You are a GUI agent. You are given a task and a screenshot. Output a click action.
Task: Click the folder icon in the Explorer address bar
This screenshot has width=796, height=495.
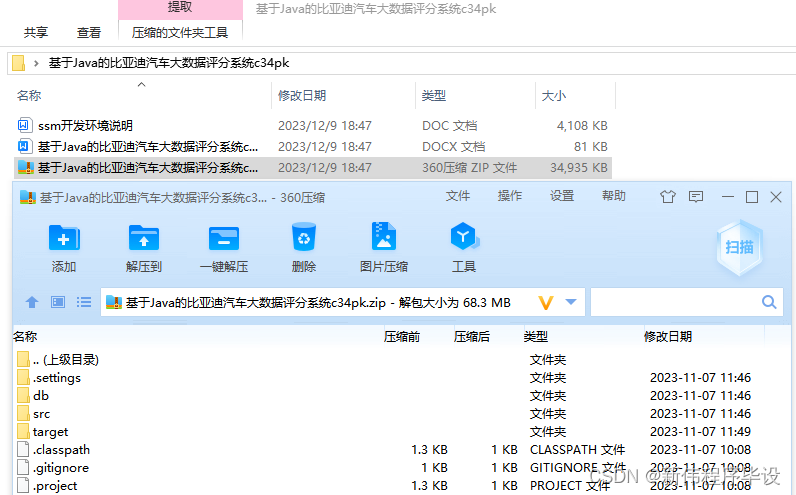(x=18, y=63)
